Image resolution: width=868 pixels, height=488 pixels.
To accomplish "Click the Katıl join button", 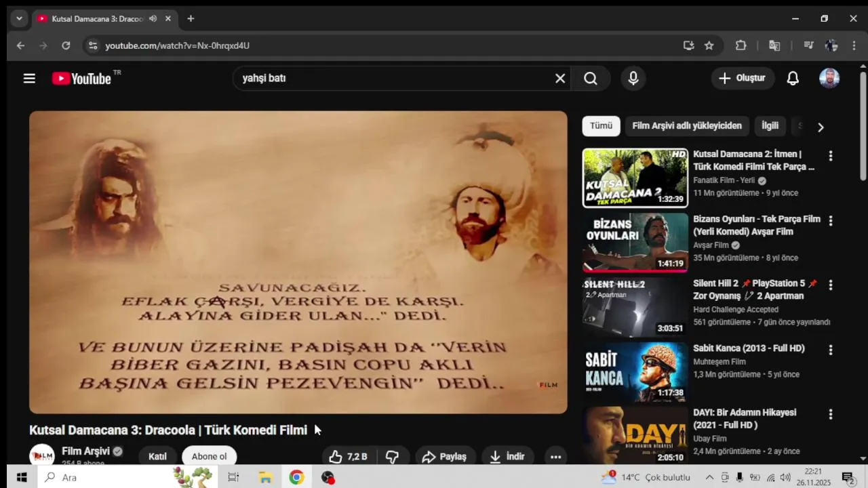I will [x=157, y=456].
